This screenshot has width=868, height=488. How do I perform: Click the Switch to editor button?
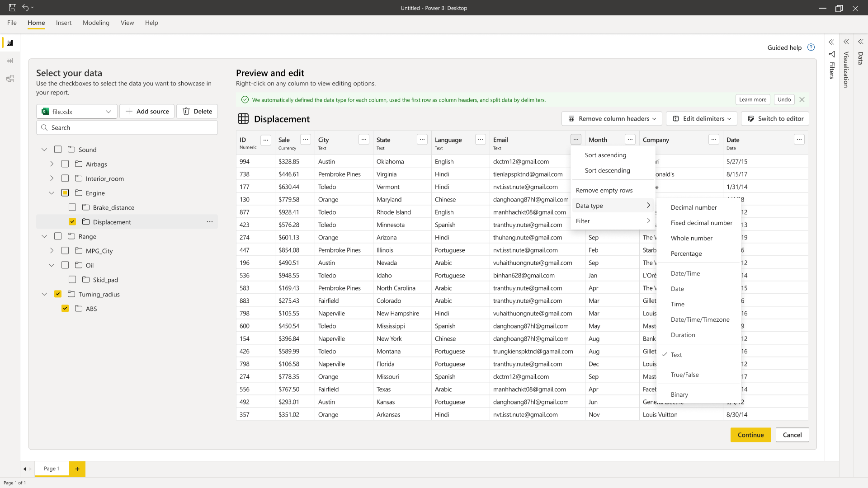[x=775, y=119]
